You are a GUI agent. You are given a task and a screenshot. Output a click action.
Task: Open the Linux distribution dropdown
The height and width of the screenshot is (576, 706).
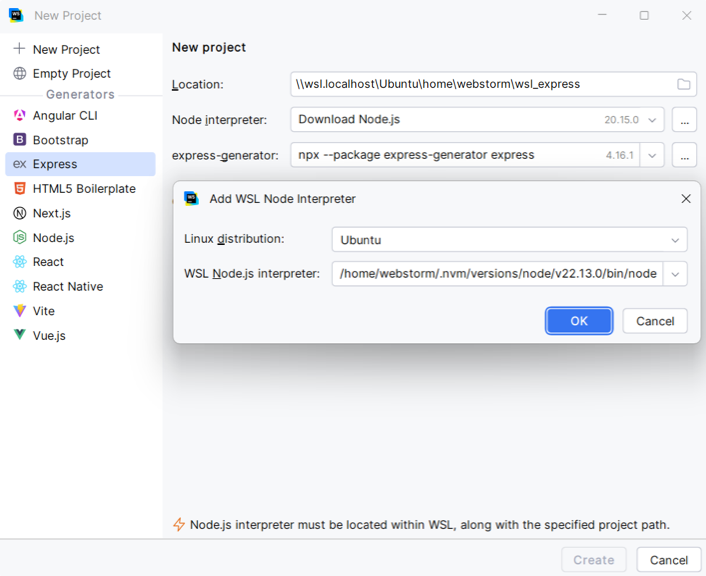[676, 240]
